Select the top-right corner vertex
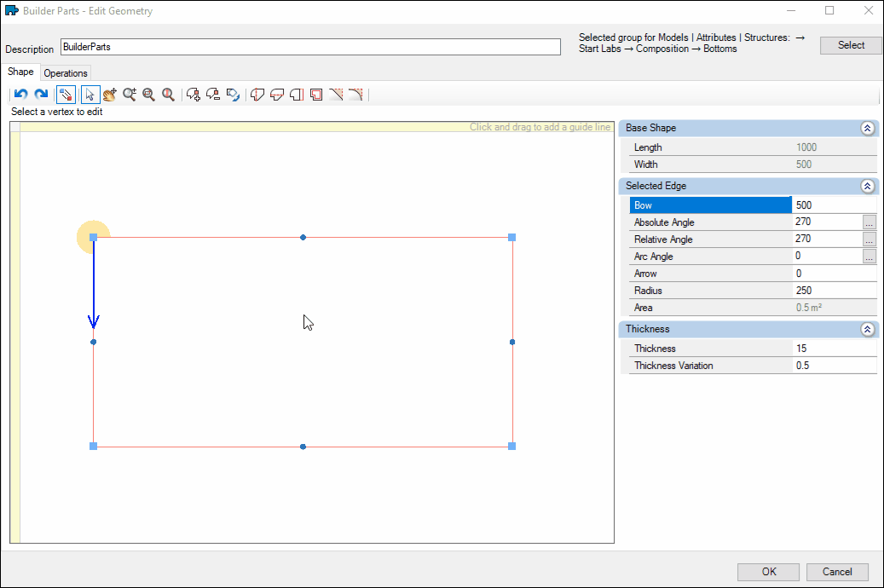This screenshot has height=588, width=884. (512, 238)
